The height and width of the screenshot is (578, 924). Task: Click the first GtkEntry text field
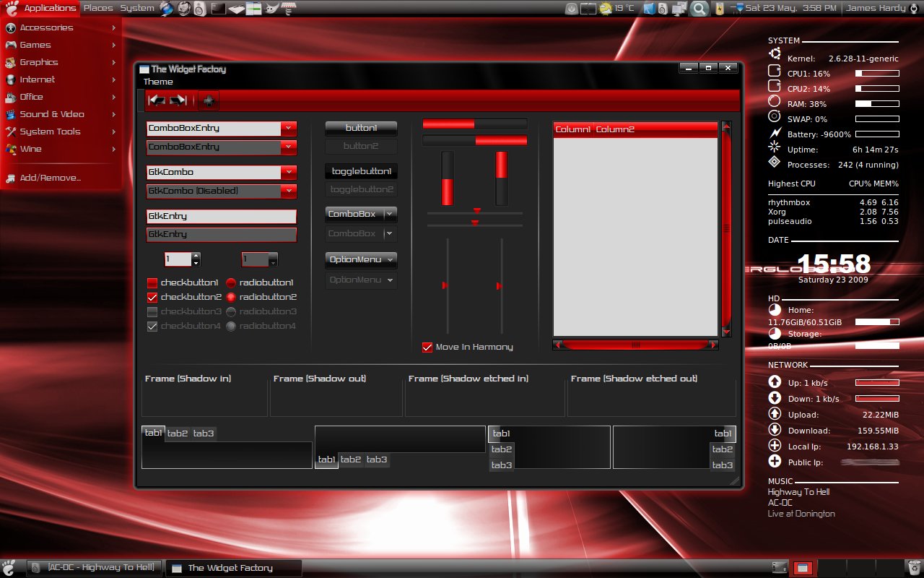pos(222,216)
